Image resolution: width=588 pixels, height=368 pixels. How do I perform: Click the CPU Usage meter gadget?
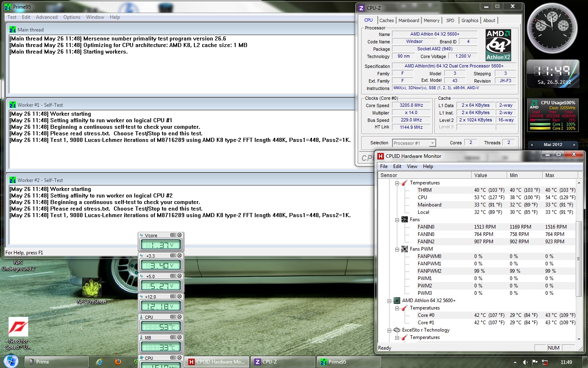553,115
